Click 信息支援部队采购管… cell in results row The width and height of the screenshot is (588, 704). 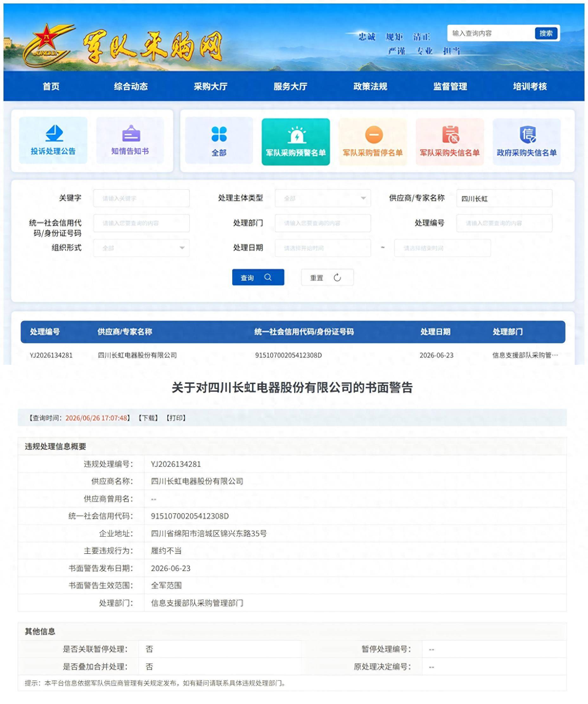point(525,355)
